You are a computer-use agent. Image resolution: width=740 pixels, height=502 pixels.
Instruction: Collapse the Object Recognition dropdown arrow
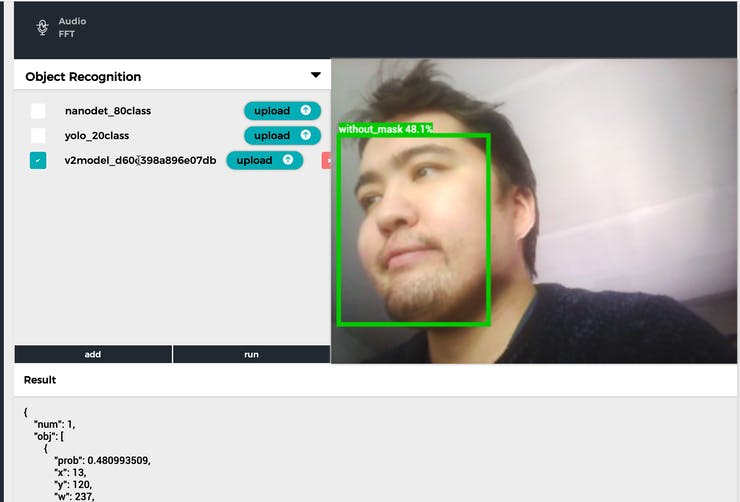(316, 76)
